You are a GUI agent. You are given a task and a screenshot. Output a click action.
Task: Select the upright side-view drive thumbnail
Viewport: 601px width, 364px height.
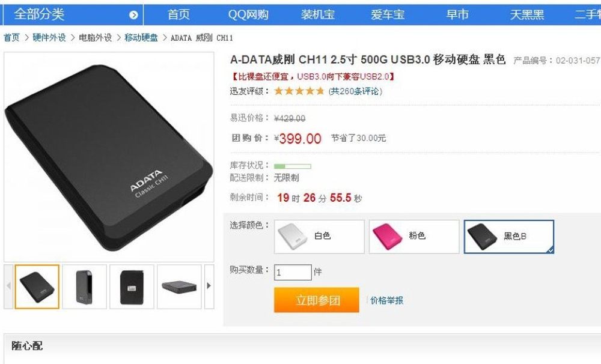[84, 287]
